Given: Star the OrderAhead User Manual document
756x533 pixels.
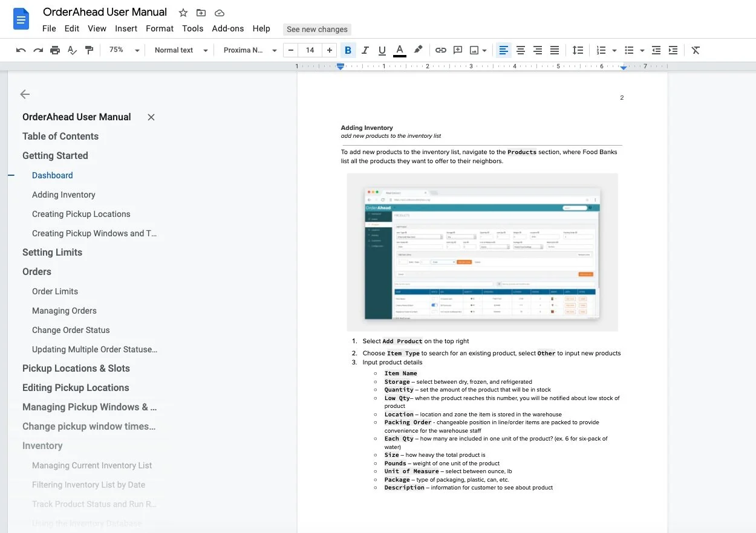Looking at the screenshot, I should click(183, 13).
